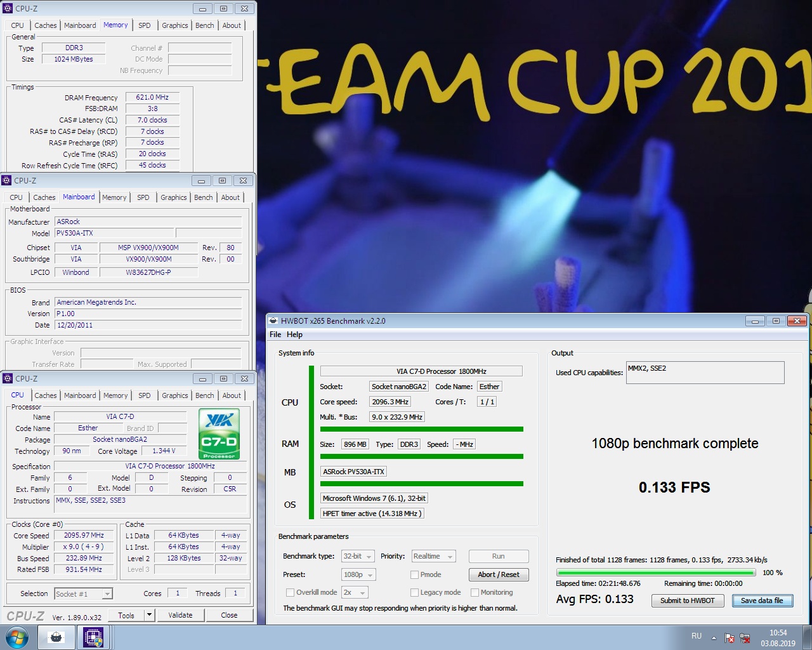Click the Code Name Esther field in HWBOT
The height and width of the screenshot is (650, 812).
tap(489, 387)
